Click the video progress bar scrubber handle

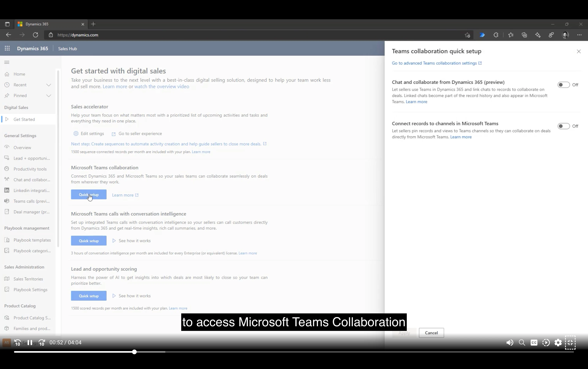134,352
